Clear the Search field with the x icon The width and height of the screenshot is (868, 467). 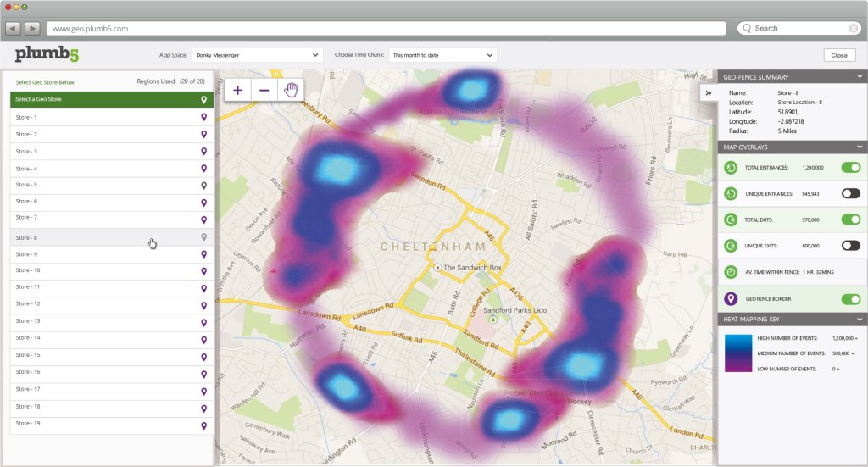pos(854,28)
